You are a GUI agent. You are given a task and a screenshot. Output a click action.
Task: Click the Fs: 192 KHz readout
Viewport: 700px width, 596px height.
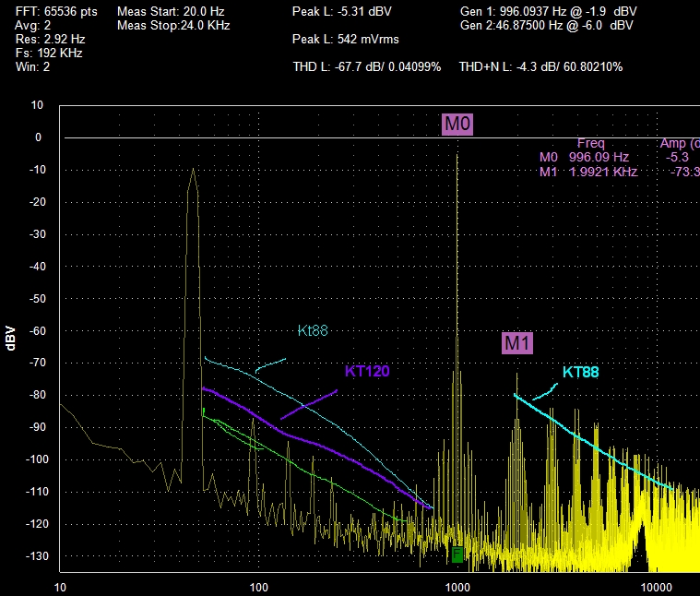[x=49, y=54]
